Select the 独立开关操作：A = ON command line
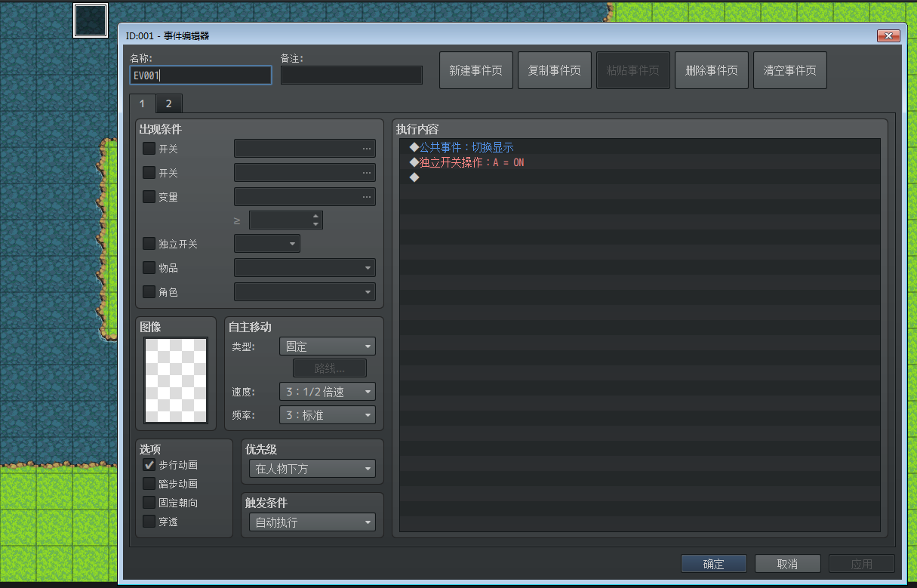 tap(640, 162)
